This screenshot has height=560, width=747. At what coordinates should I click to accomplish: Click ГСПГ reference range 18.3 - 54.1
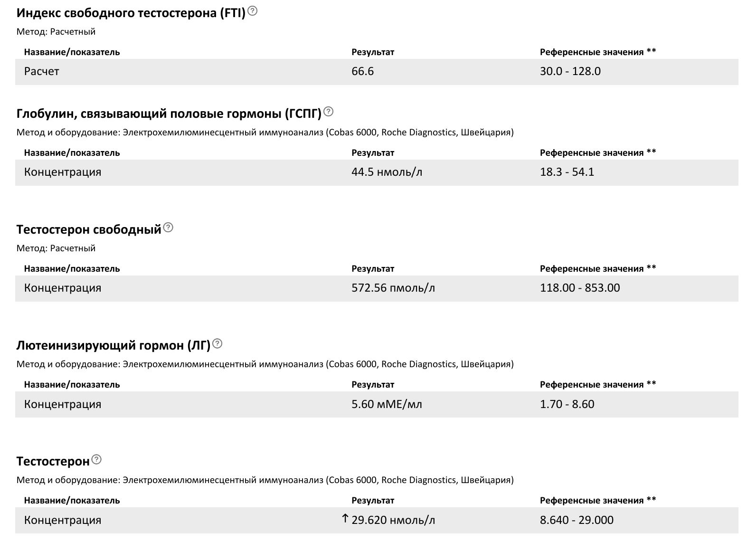pos(567,172)
